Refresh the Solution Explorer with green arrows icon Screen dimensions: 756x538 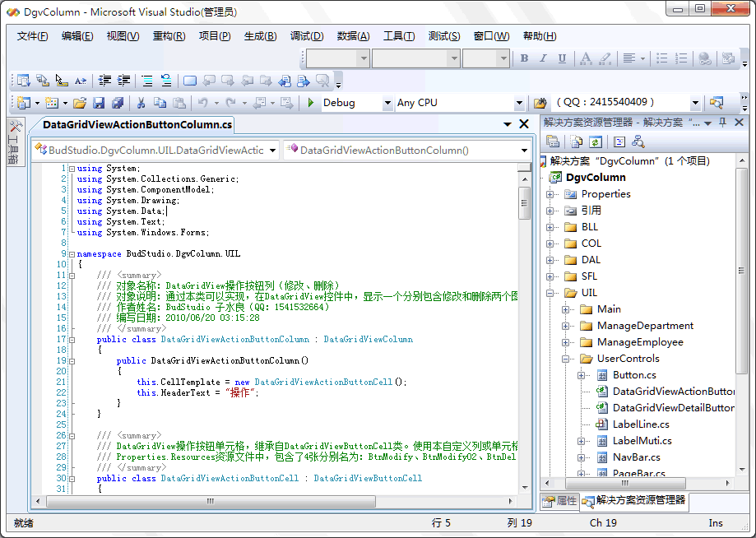coord(596,141)
